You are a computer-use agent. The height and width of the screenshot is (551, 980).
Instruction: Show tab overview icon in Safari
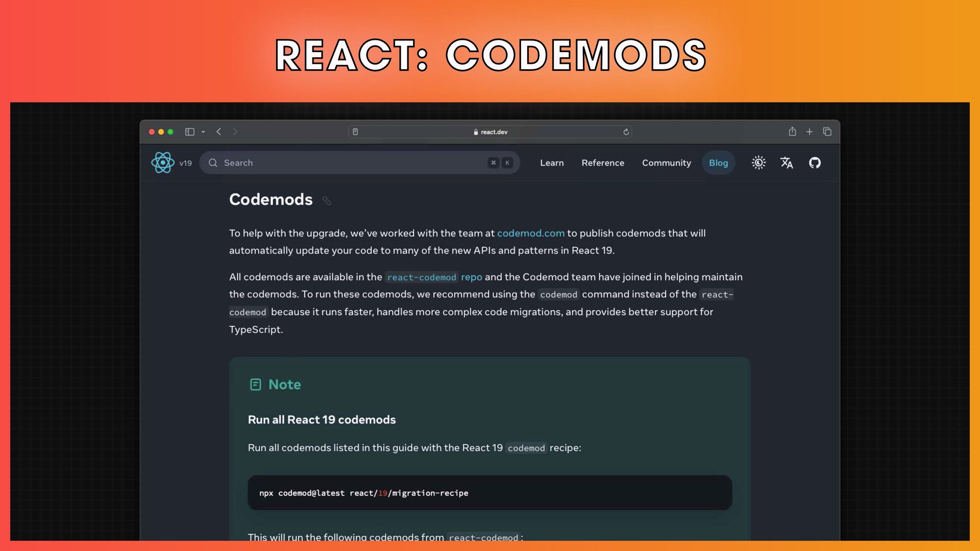pyautogui.click(x=827, y=132)
